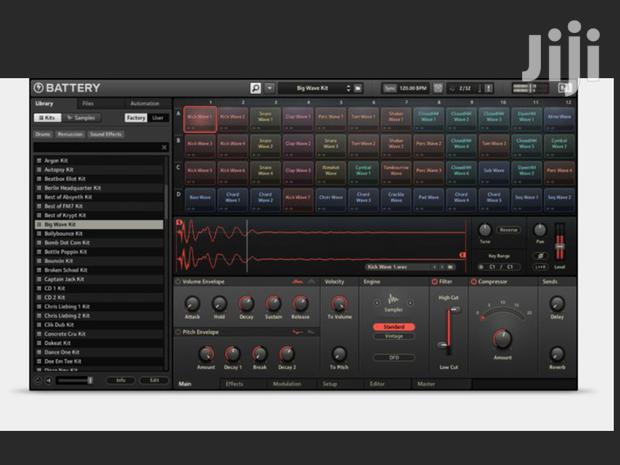Image resolution: width=620 pixels, height=465 pixels.
Task: Switch to the Automation tab
Action: (145, 104)
